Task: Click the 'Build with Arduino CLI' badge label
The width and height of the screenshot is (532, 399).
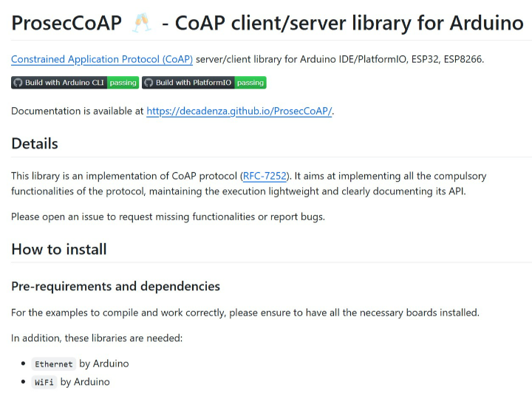Action: [66, 83]
